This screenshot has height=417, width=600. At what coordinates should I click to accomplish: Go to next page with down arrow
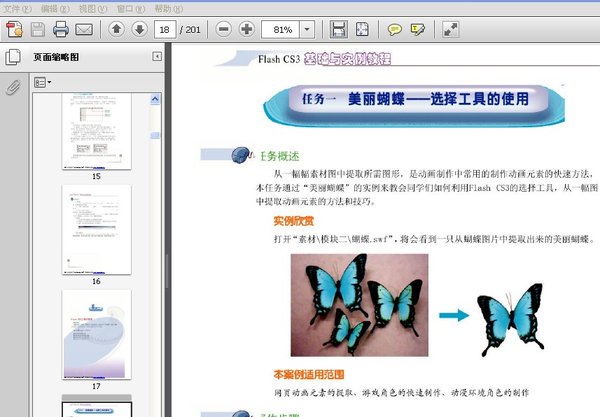point(140,29)
